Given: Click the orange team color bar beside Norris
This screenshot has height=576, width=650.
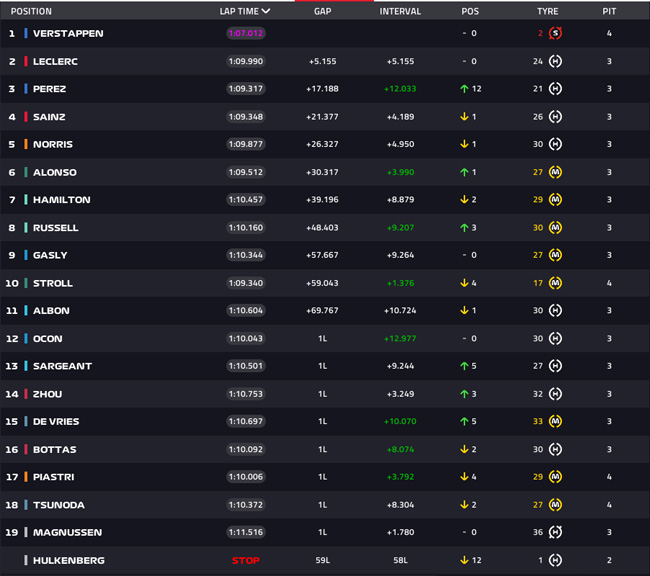Looking at the screenshot, I should pos(26,144).
